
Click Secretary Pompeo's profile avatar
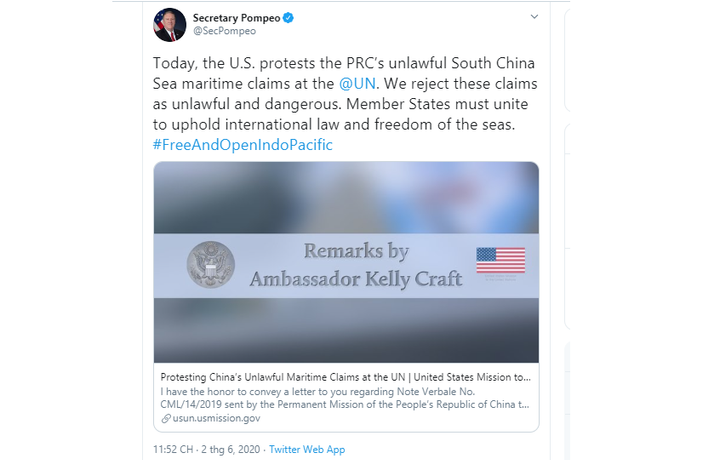point(170,25)
